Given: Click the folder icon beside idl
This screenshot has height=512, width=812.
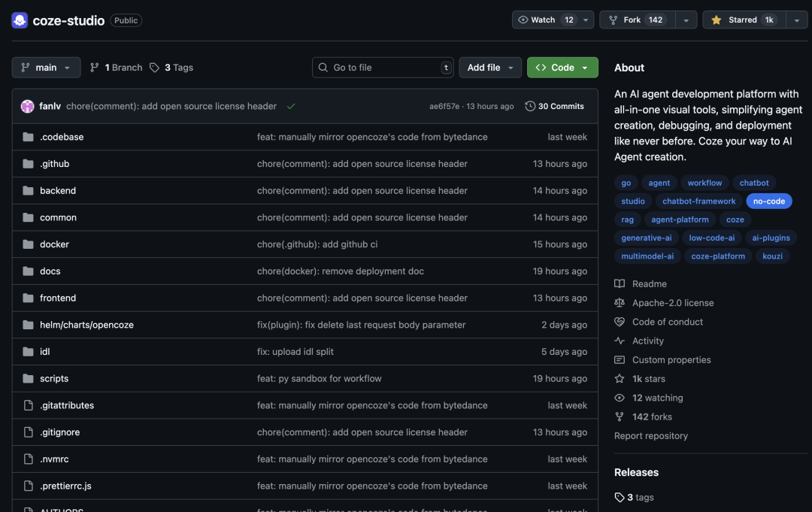Looking at the screenshot, I should pyautogui.click(x=28, y=352).
